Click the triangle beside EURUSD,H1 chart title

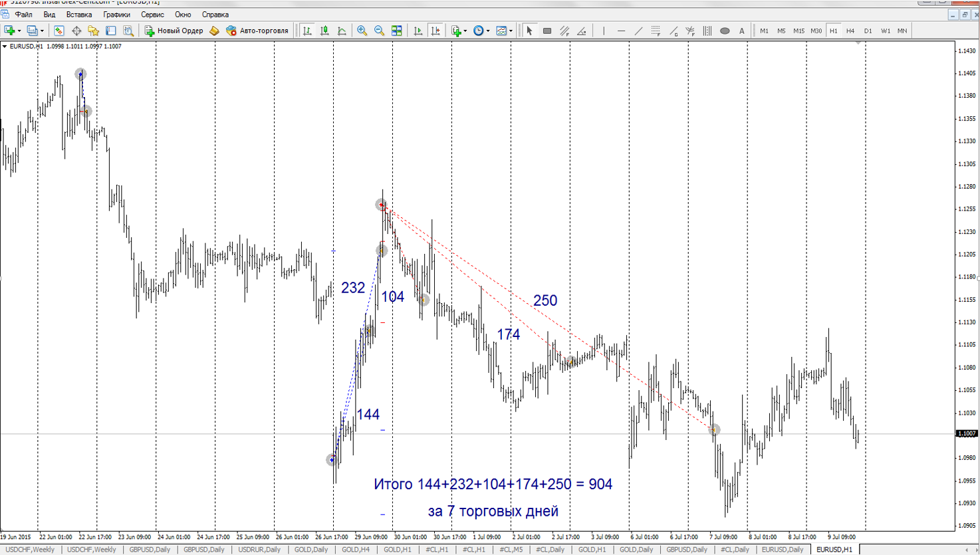(x=5, y=47)
